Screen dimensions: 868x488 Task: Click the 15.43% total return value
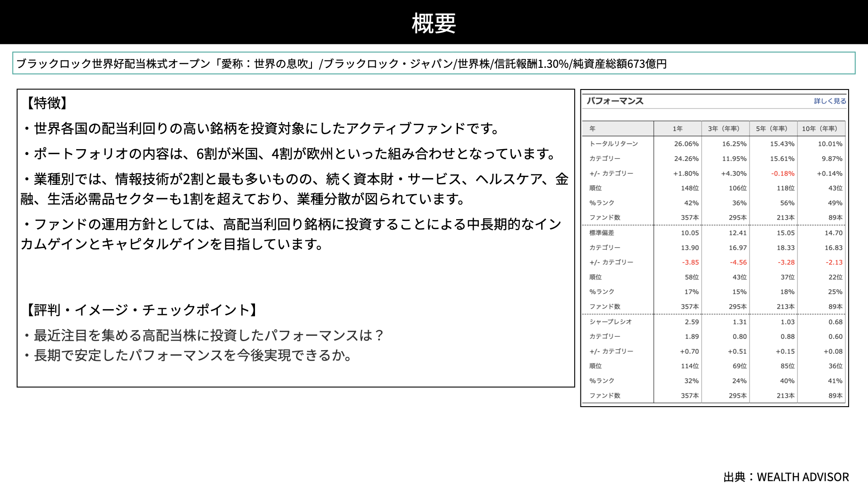782,144
